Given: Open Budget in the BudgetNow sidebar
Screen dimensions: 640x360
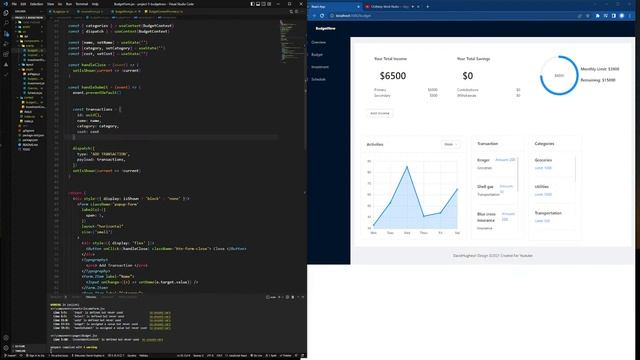Looking at the screenshot, I should pos(317,55).
